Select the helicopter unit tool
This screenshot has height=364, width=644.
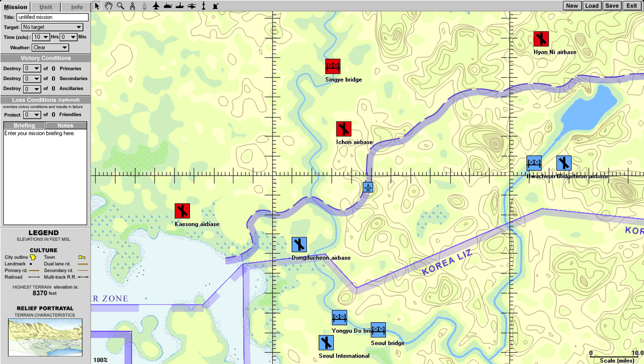192,6
